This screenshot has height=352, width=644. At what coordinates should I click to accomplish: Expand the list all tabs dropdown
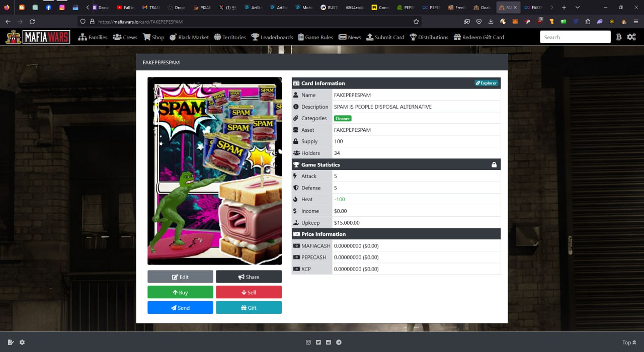(577, 8)
